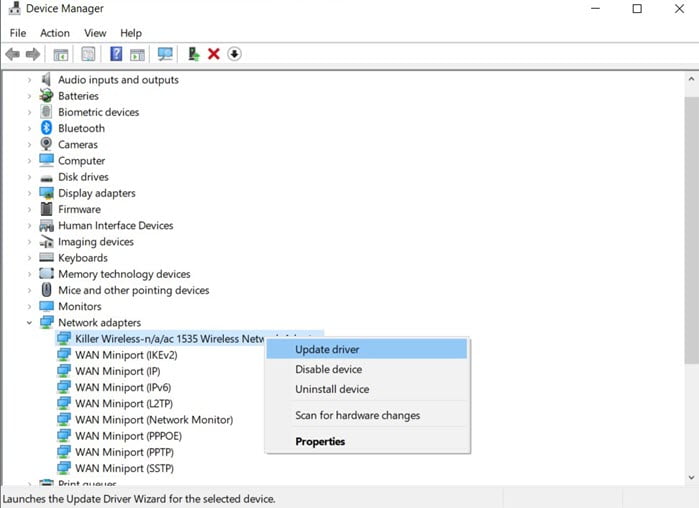Select WAN Miniport (L2TP) adapter
699x508 pixels.
[124, 403]
